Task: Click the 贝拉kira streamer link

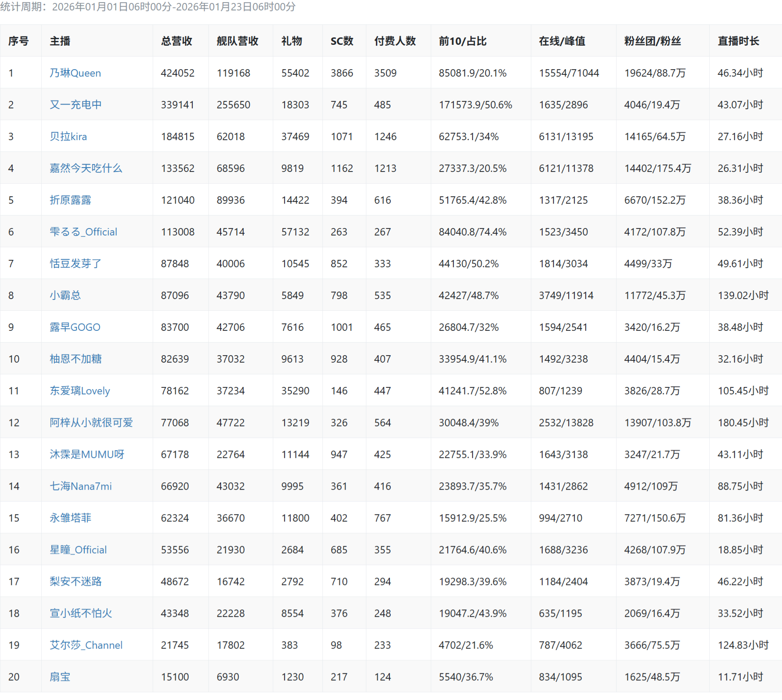Action: coord(68,137)
